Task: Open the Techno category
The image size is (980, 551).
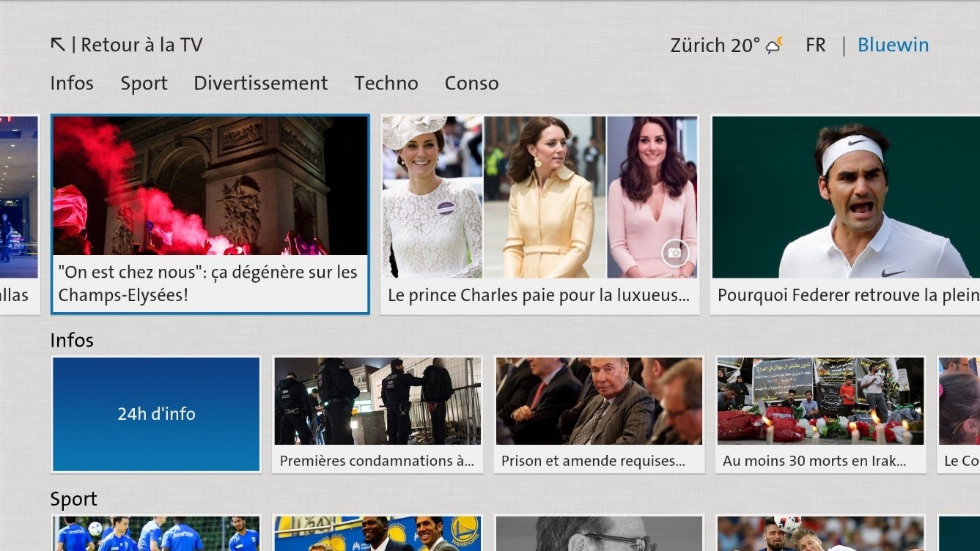Action: click(386, 84)
